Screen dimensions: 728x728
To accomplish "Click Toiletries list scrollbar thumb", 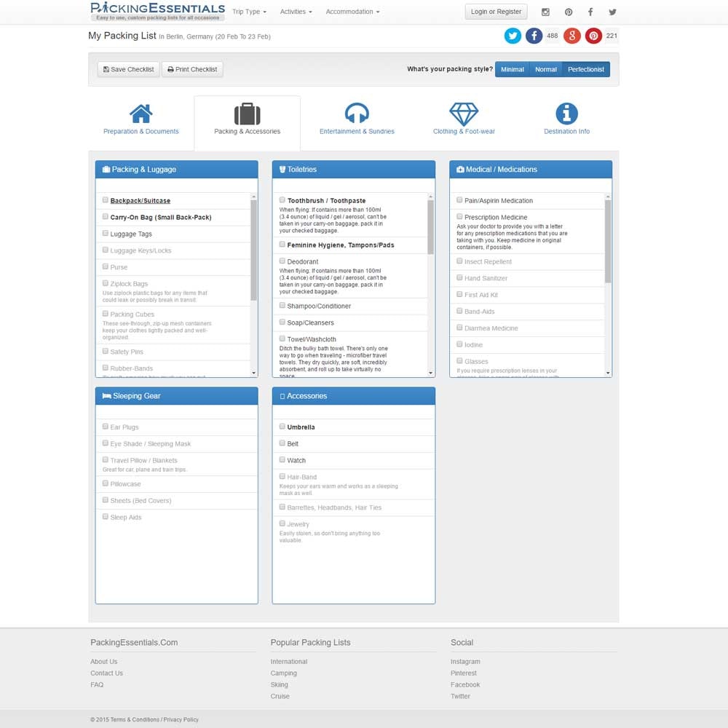I will tap(430, 227).
